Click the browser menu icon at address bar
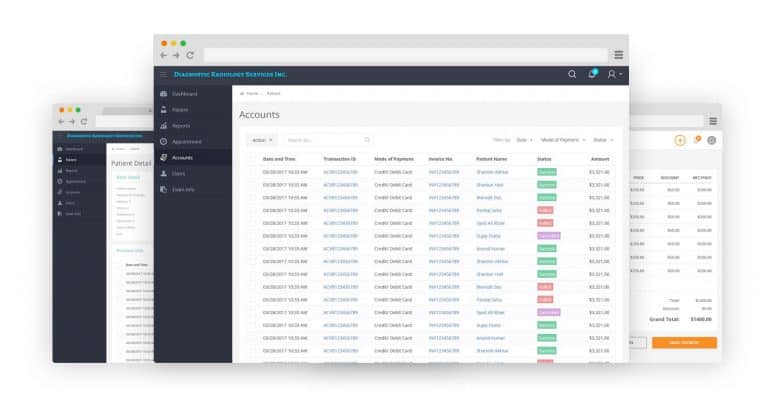This screenshot has height=407, width=768. (x=619, y=55)
